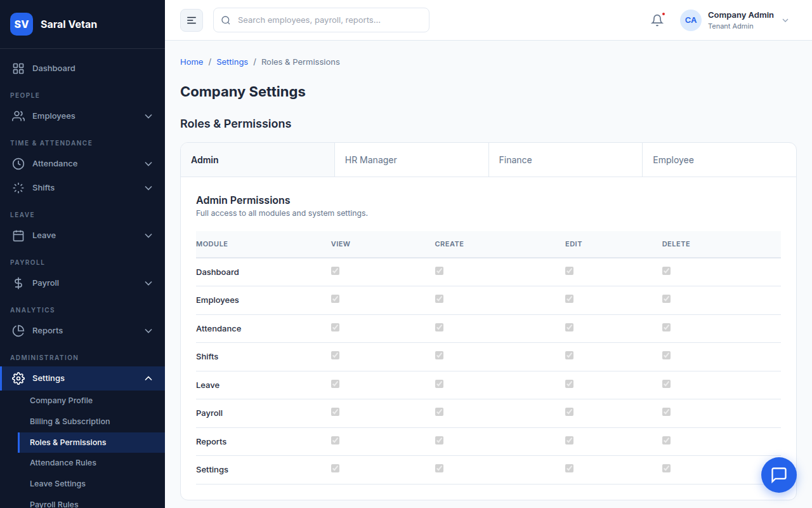Open Dashboard from sidebar
Image resolution: width=812 pixels, height=508 pixels.
[82, 69]
